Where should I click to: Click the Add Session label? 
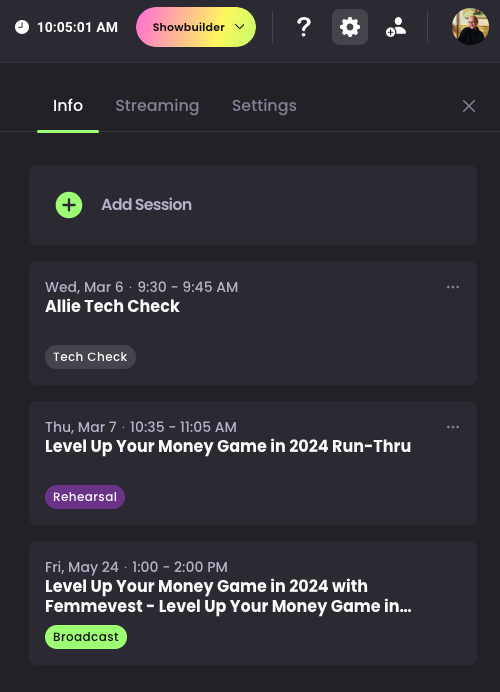[x=147, y=205]
